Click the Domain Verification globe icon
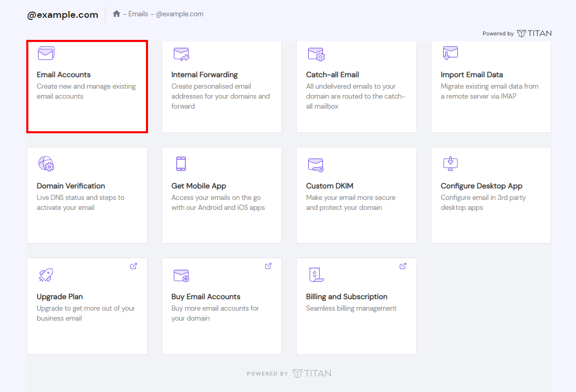This screenshot has height=392, width=576. point(46,164)
